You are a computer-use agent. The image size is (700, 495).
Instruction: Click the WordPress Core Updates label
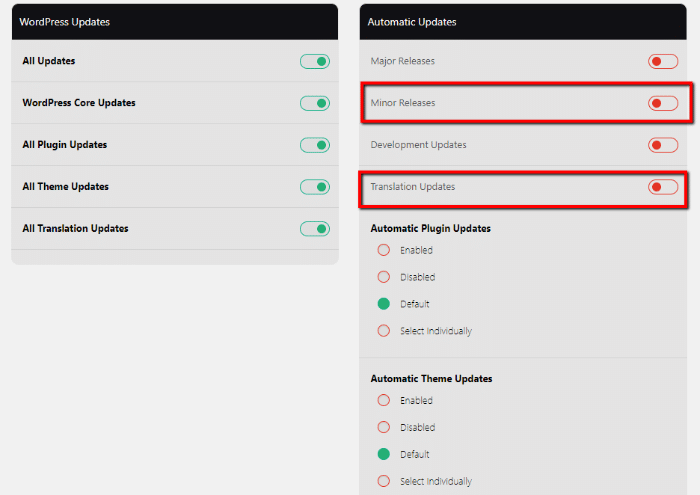[79, 103]
